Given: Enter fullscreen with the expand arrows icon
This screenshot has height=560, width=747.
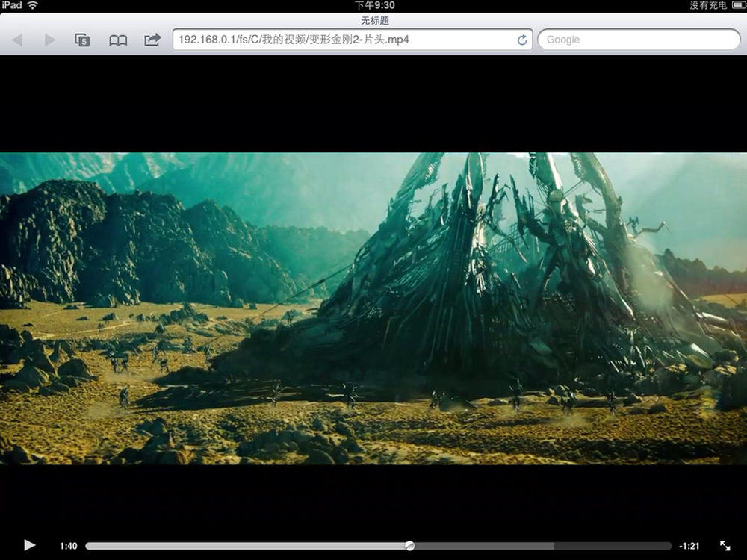Looking at the screenshot, I should click(x=725, y=546).
